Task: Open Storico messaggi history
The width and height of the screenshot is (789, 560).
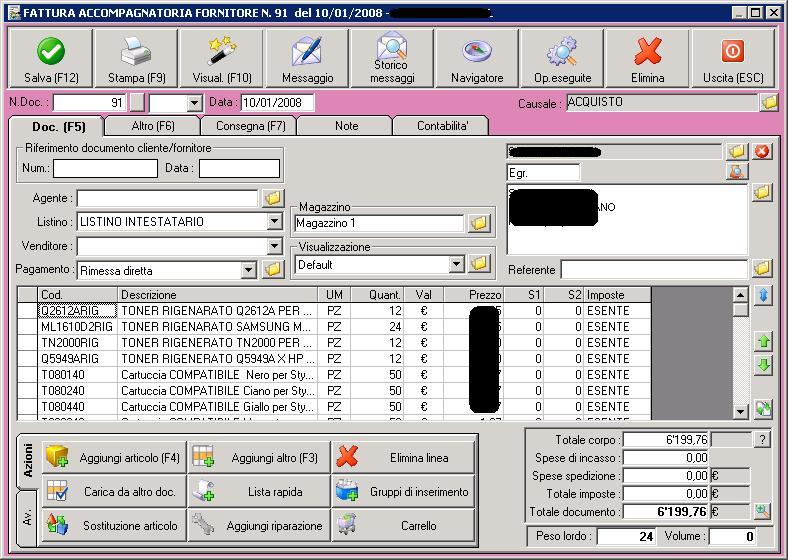Action: click(392, 58)
